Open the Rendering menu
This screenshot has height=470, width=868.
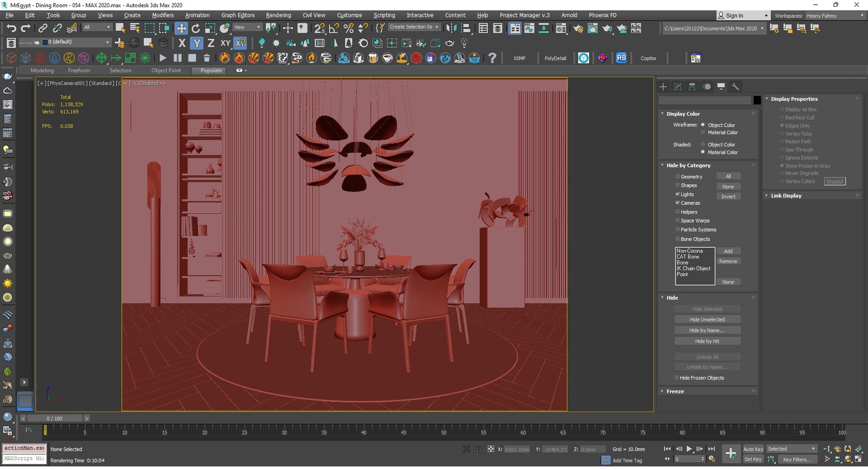pos(278,15)
